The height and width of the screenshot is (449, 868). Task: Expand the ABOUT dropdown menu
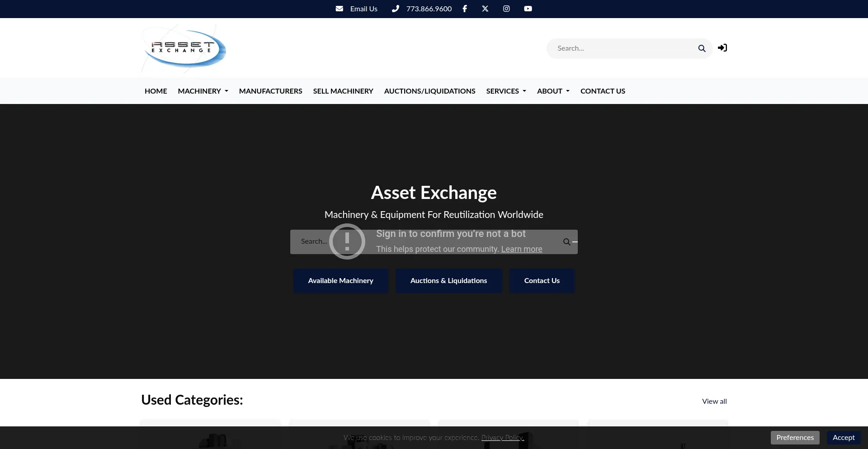tap(553, 91)
